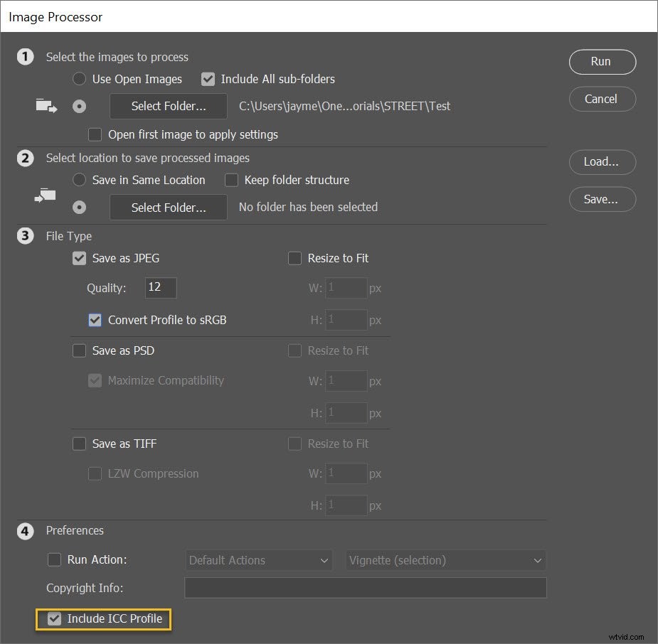658x644 pixels.
Task: Toggle the highlighted Include ICC Profile option
Action: click(55, 618)
